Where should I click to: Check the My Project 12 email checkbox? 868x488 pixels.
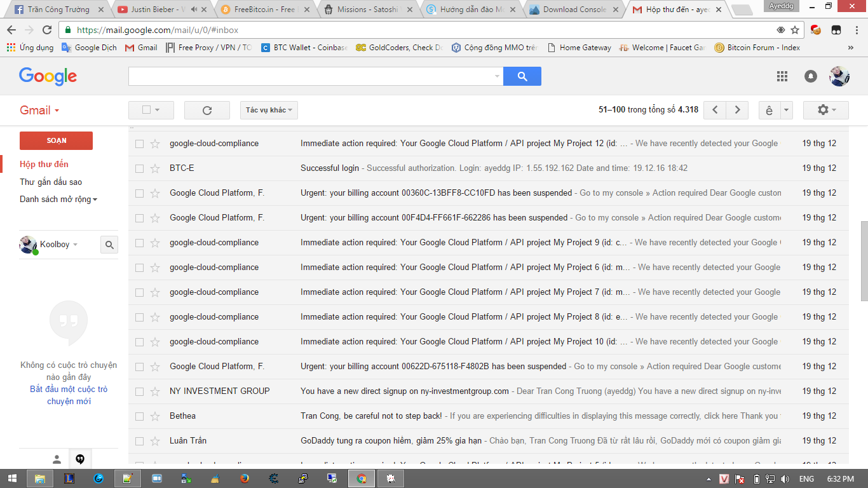point(140,144)
